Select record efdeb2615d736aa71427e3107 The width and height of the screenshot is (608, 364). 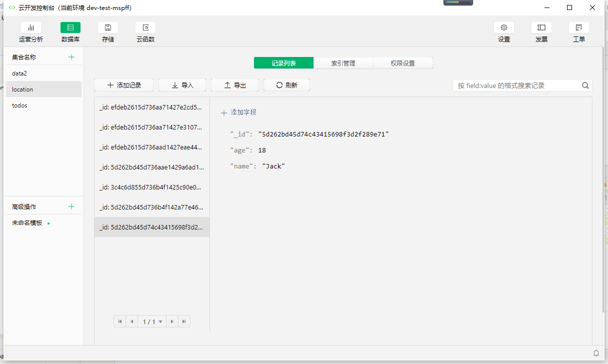[152, 127]
